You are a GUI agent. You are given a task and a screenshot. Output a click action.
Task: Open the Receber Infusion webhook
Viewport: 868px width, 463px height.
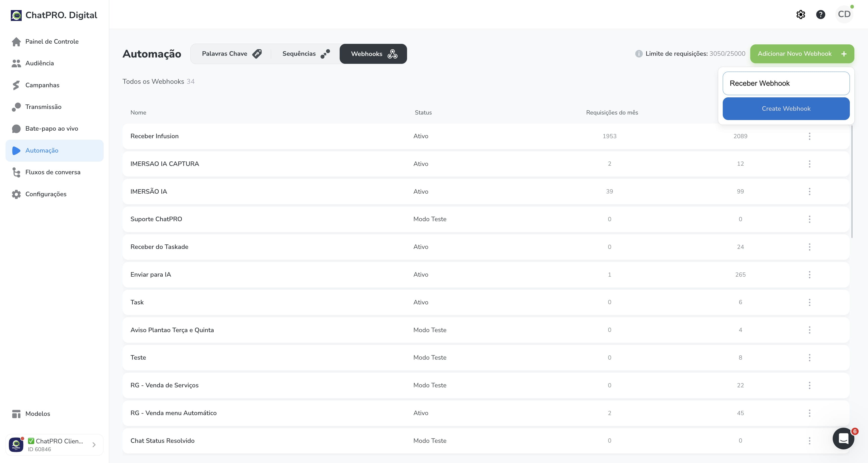pos(485,136)
